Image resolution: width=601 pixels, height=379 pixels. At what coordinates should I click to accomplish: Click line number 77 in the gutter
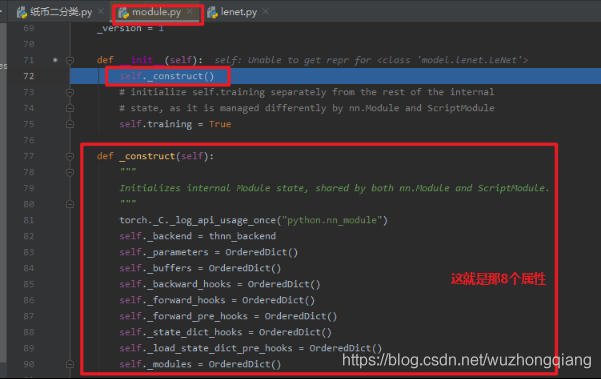tap(29, 156)
